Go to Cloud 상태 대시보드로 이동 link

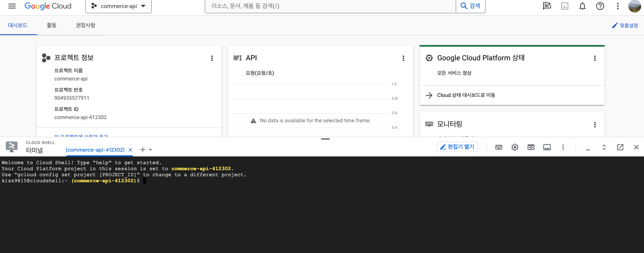466,95
